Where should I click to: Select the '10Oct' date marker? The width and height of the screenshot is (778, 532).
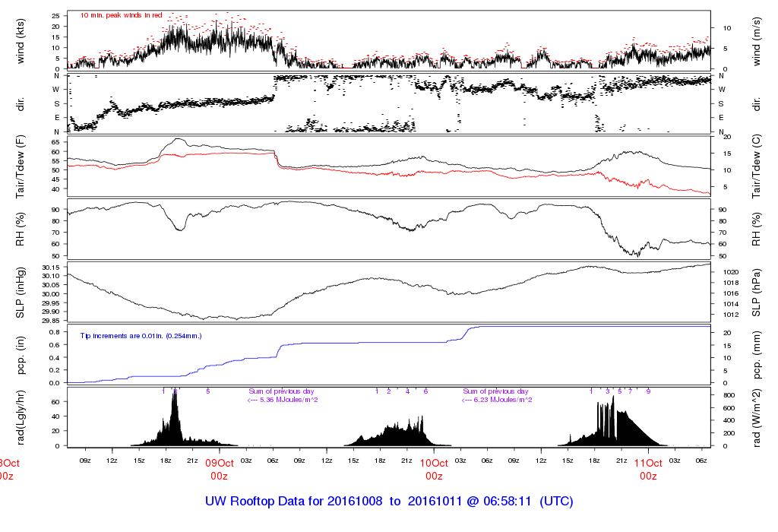[x=434, y=463]
